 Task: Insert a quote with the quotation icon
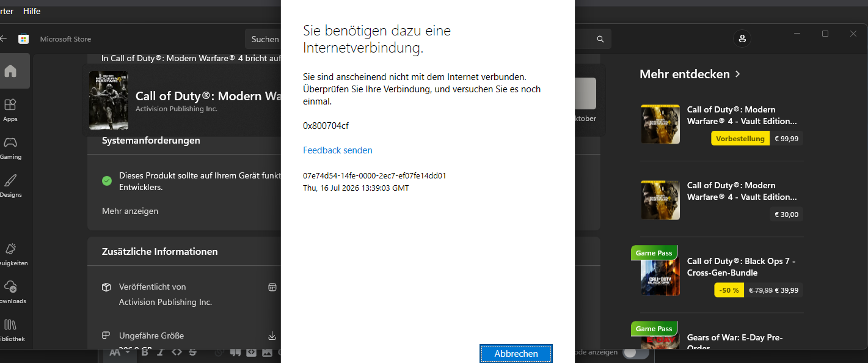click(235, 352)
